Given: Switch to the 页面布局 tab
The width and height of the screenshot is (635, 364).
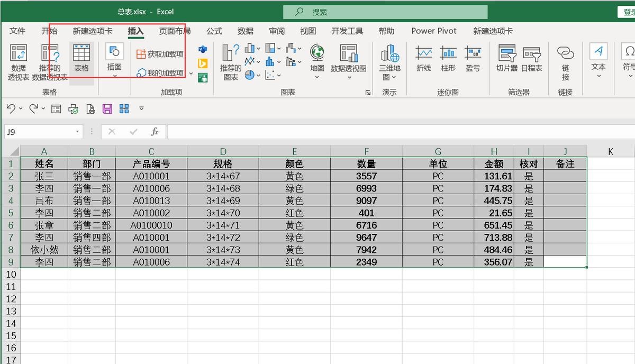Looking at the screenshot, I should point(175,31).
